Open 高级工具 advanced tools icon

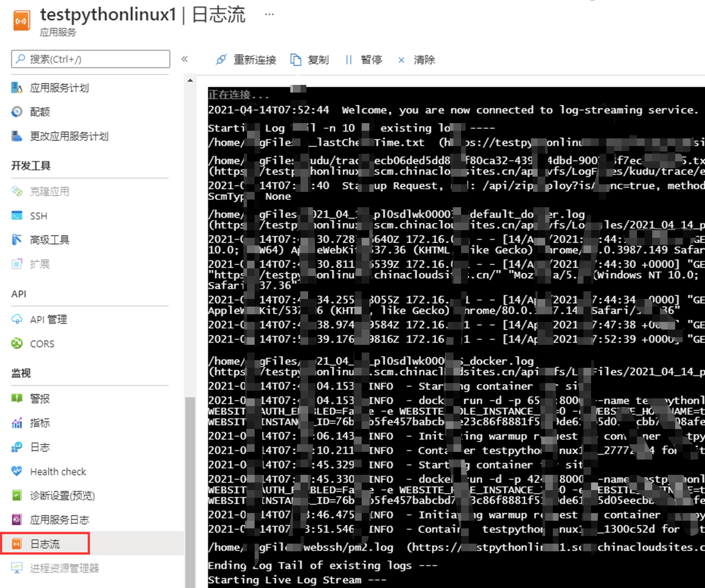[x=17, y=240]
